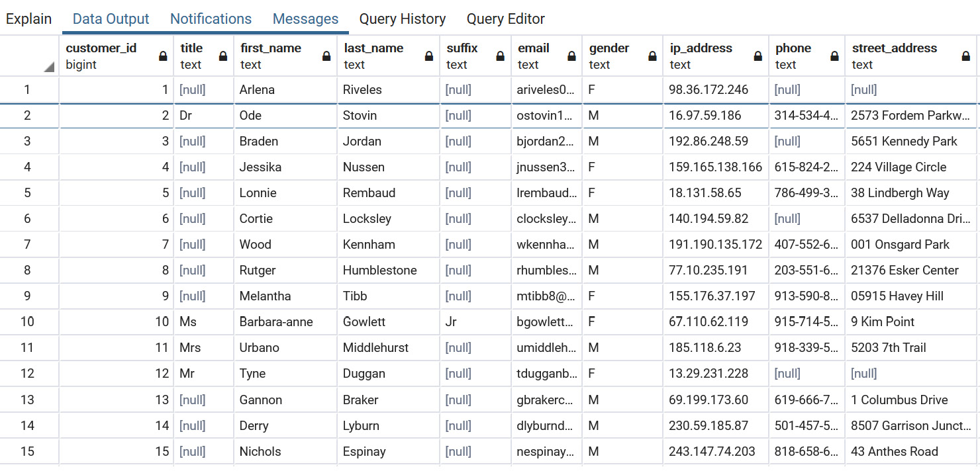Click suffix cell 'Jr'

click(475, 321)
